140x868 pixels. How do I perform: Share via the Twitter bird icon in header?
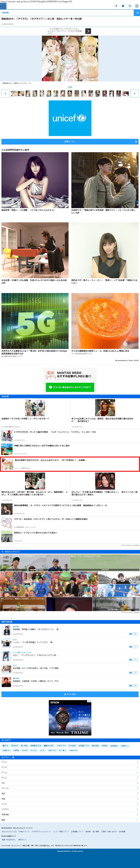123,6
